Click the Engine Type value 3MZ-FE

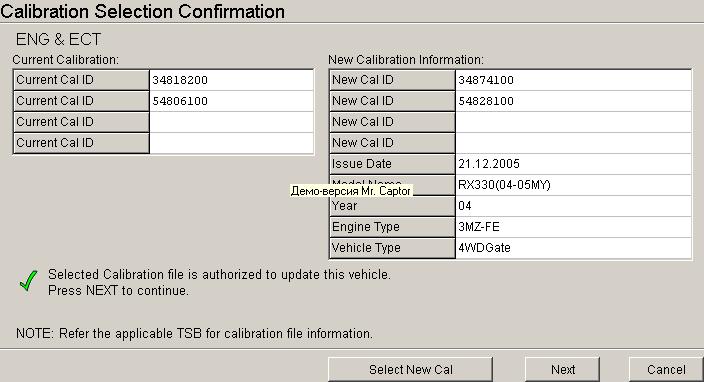pos(573,227)
